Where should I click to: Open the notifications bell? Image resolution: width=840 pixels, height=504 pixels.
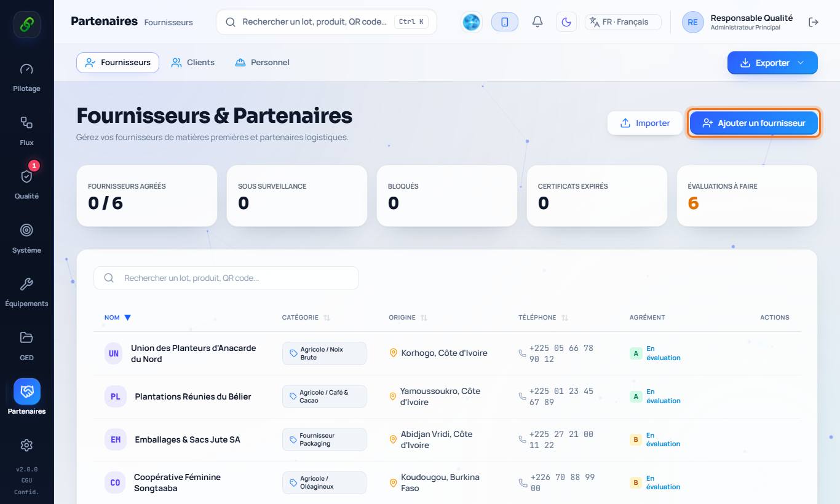[537, 22]
